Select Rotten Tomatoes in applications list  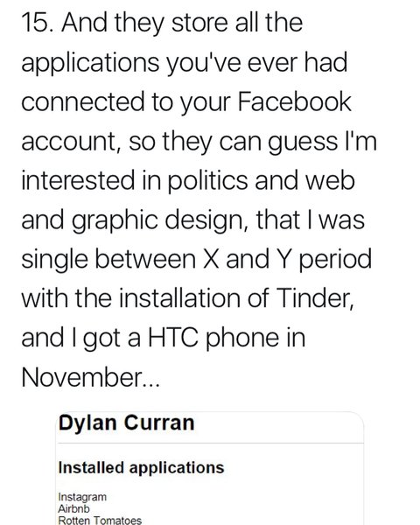100,520
